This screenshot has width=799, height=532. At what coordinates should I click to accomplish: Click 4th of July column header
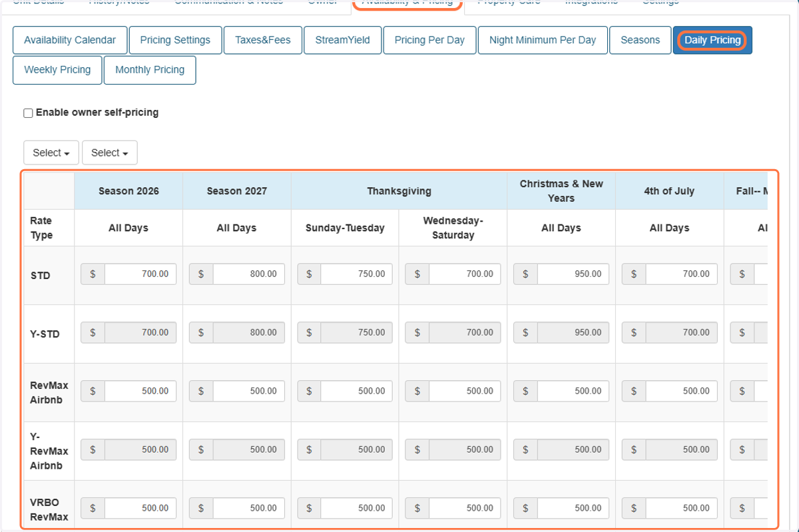pyautogui.click(x=669, y=191)
